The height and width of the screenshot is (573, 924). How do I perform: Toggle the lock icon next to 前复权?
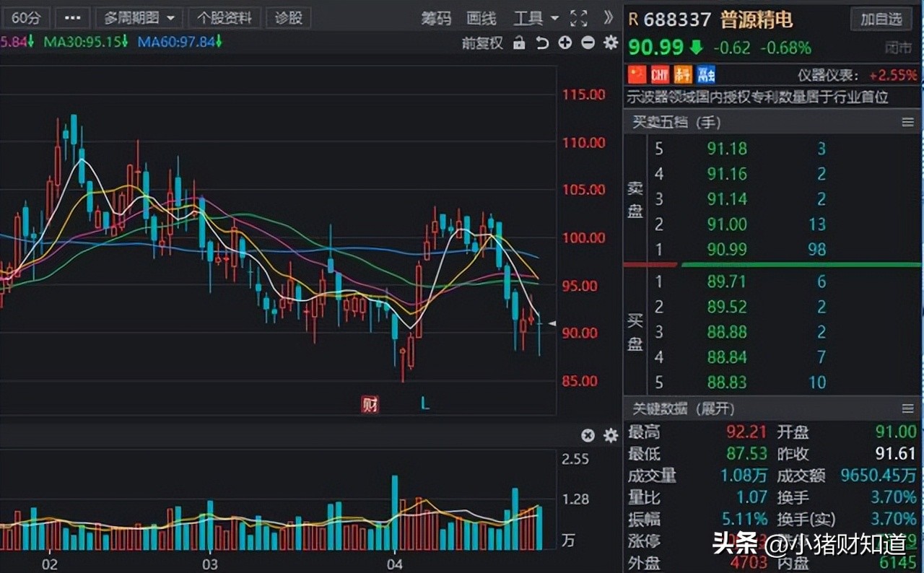tap(520, 43)
